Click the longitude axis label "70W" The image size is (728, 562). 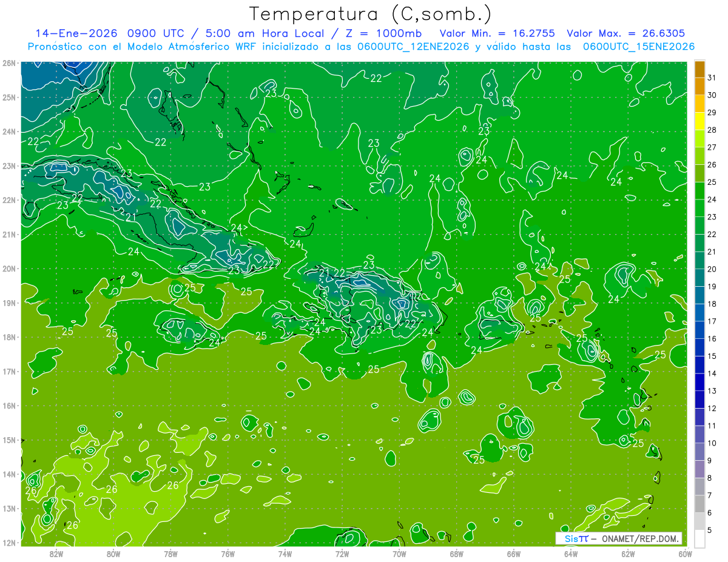pos(399,554)
